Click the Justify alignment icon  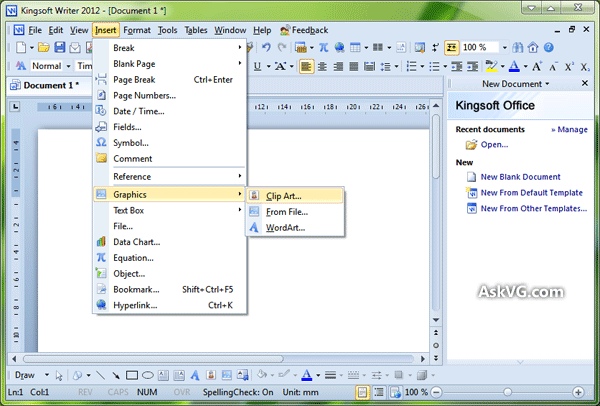354,67
